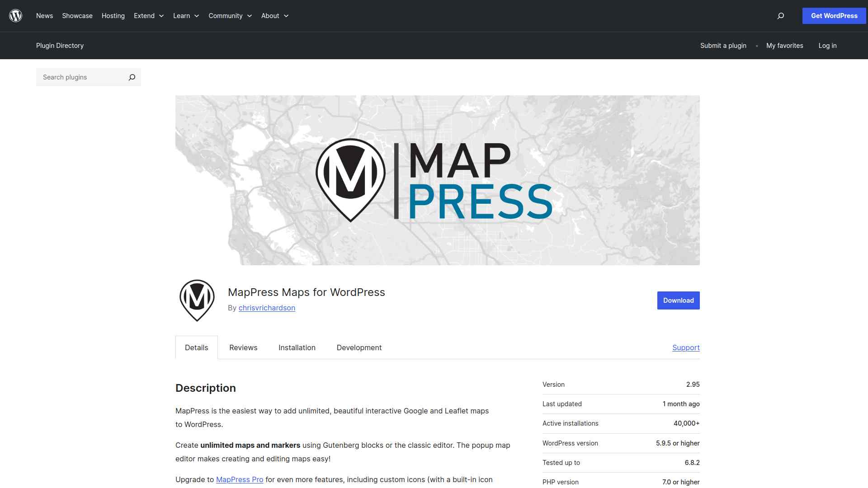868x488 pixels.
Task: Click the Log in link
Action: 827,46
